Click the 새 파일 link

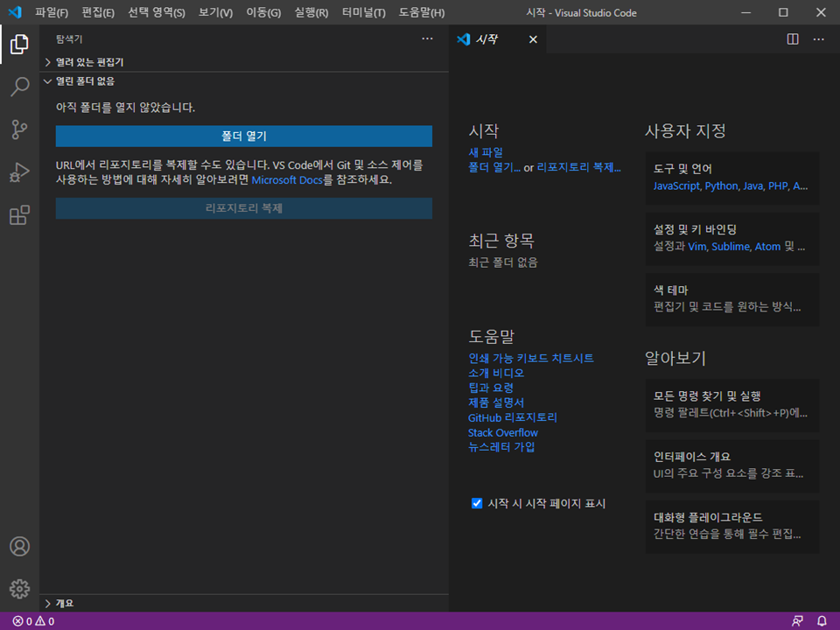coord(486,152)
